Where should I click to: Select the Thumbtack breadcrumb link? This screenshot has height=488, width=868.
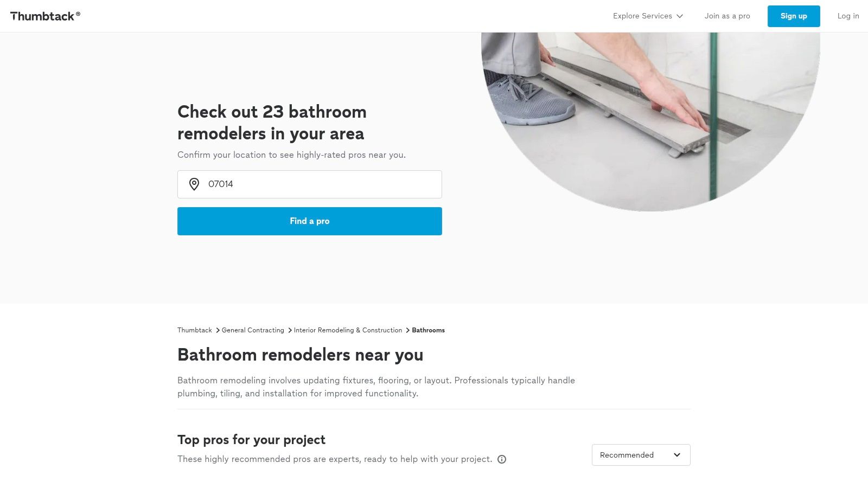[x=194, y=330]
